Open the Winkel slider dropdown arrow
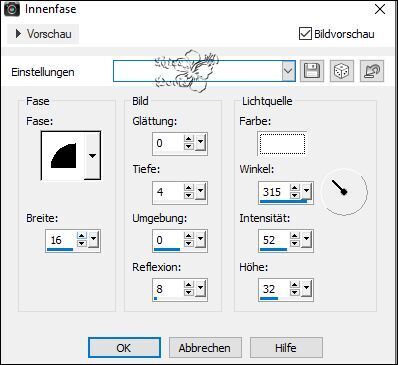This screenshot has width=398, height=365. (306, 191)
